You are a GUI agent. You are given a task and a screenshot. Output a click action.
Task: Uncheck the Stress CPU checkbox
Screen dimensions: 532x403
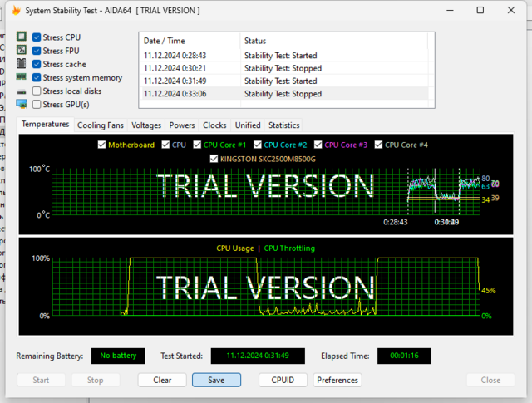[x=37, y=37]
